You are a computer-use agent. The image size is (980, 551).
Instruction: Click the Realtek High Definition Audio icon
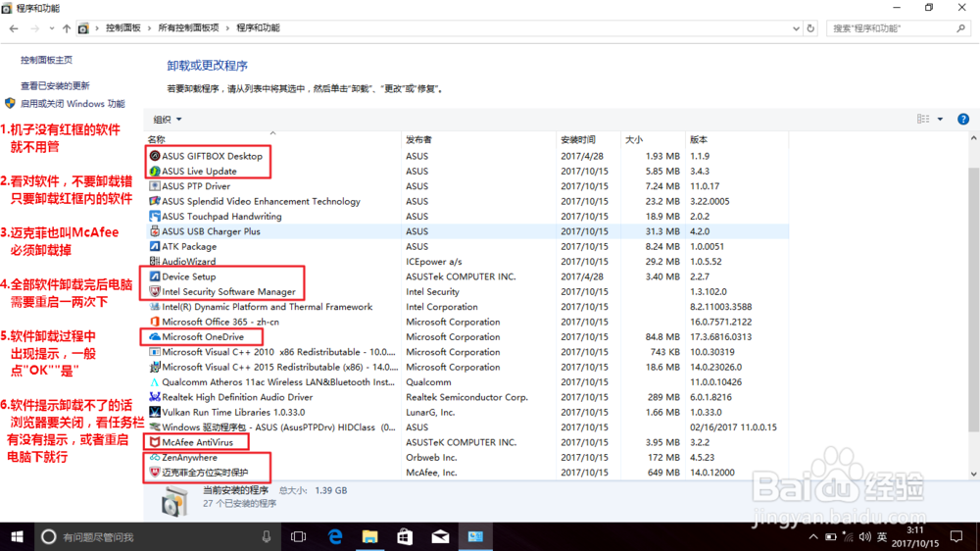155,397
